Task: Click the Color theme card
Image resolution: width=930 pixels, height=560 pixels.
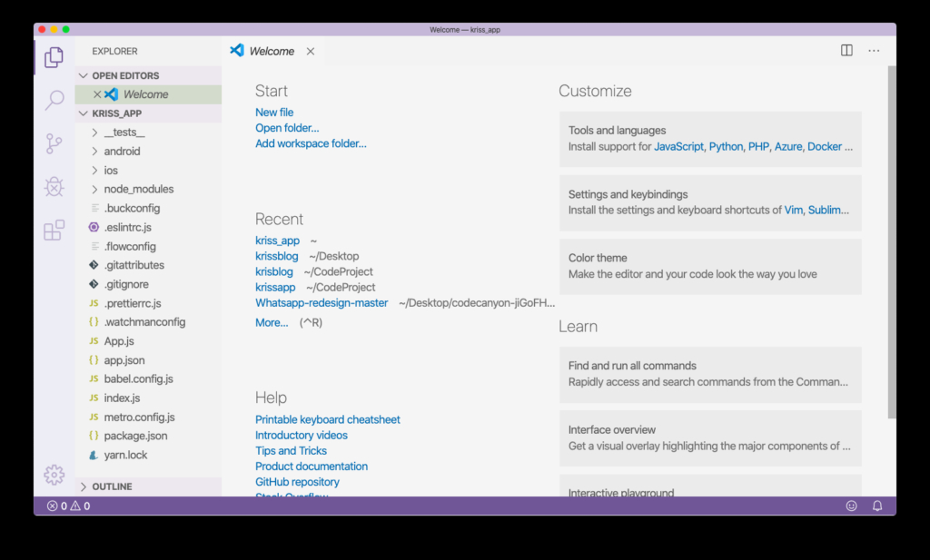Action: click(x=709, y=266)
